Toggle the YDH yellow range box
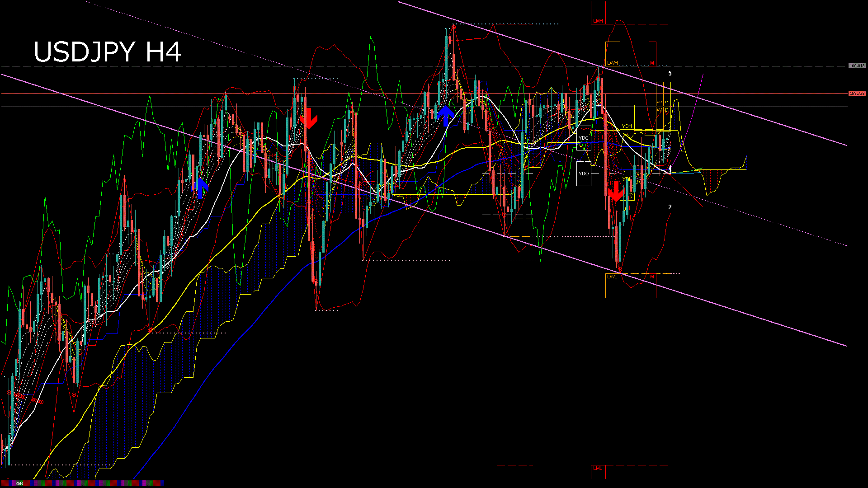868x488 pixels. [627, 123]
